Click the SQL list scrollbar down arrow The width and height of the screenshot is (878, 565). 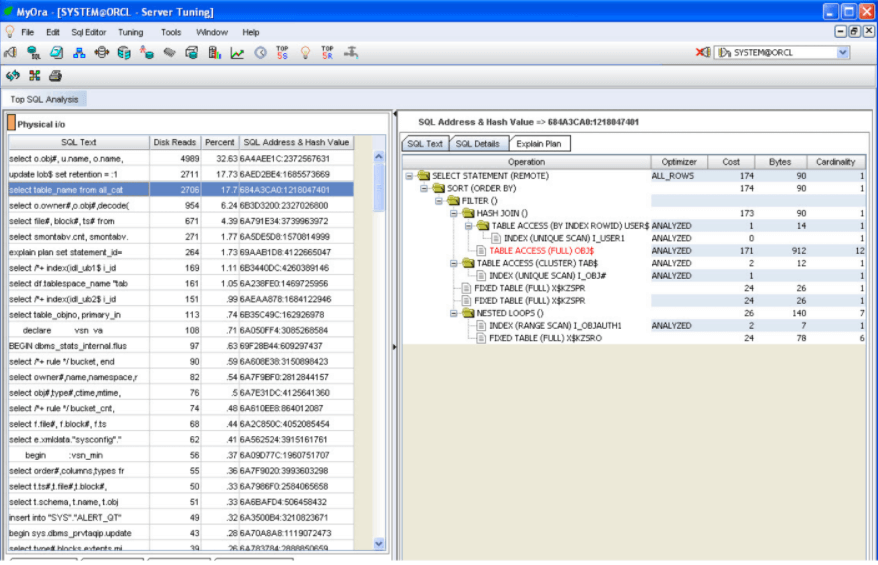point(378,543)
